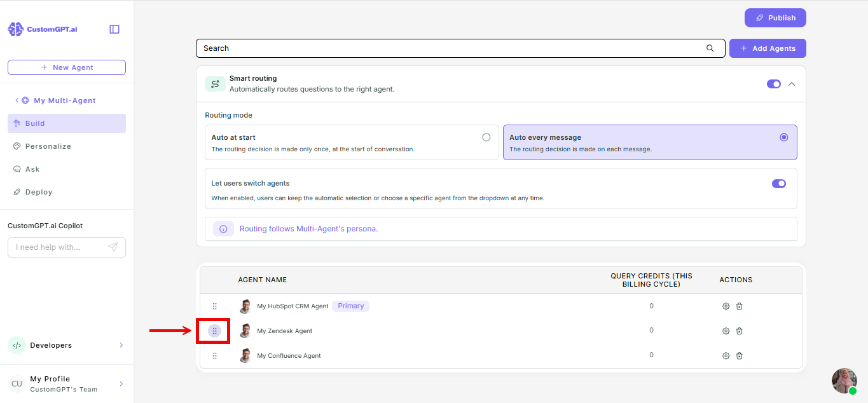The width and height of the screenshot is (868, 403).
Task: Open settings gear for My HubSpot CRM Agent
Action: pos(726,306)
